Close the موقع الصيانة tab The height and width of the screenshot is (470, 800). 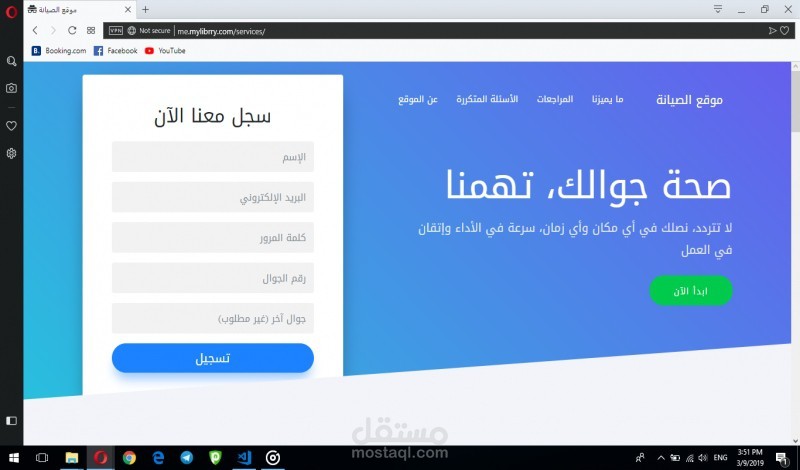pos(128,9)
